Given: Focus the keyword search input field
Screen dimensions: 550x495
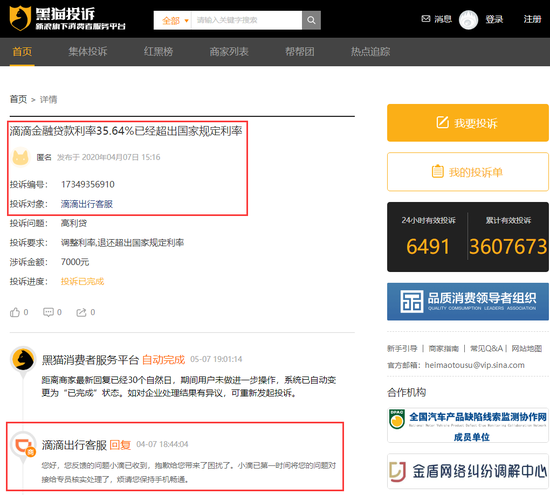Looking at the screenshot, I should coord(247,20).
